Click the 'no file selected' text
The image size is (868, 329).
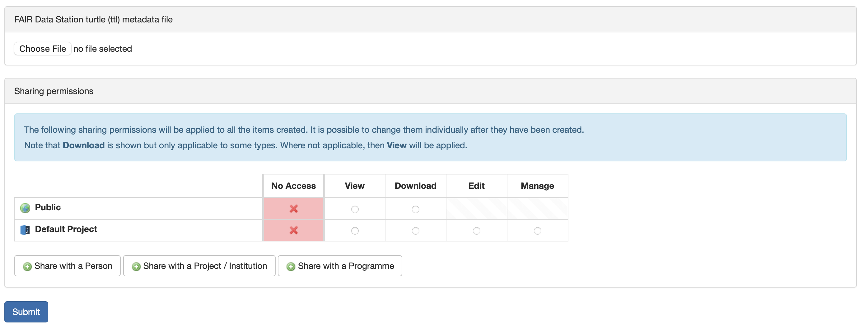tap(103, 49)
